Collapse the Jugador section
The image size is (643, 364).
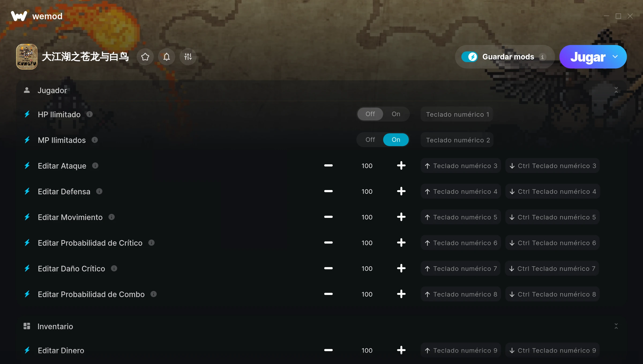[616, 90]
